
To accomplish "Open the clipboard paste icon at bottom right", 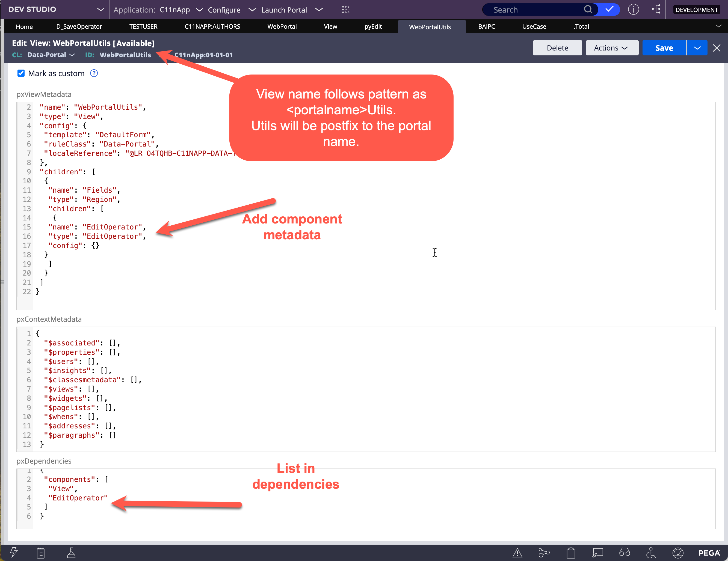I will tap(571, 553).
